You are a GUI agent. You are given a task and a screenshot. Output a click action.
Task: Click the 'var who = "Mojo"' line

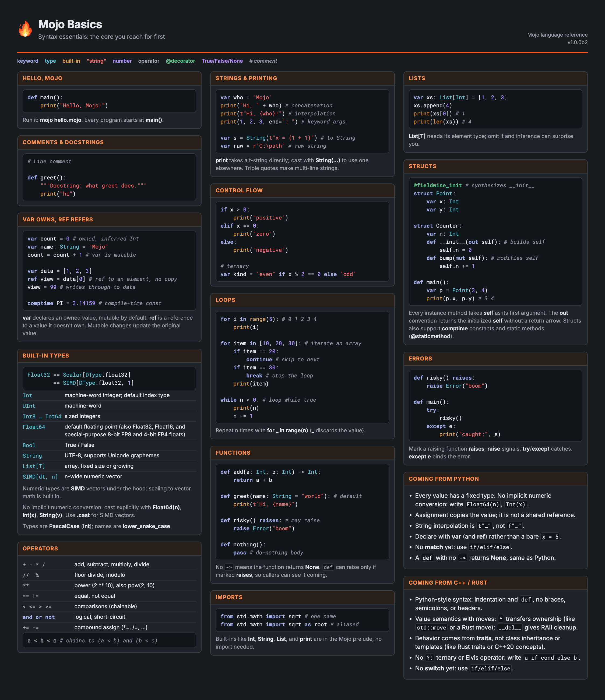246,98
